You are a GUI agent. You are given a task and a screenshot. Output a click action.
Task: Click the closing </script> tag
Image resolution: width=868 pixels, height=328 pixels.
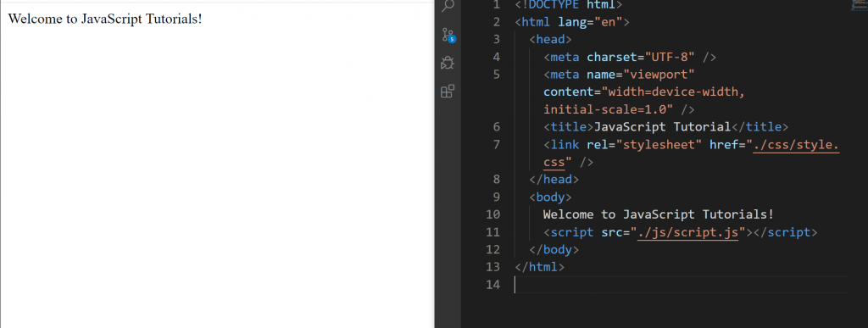coord(785,232)
